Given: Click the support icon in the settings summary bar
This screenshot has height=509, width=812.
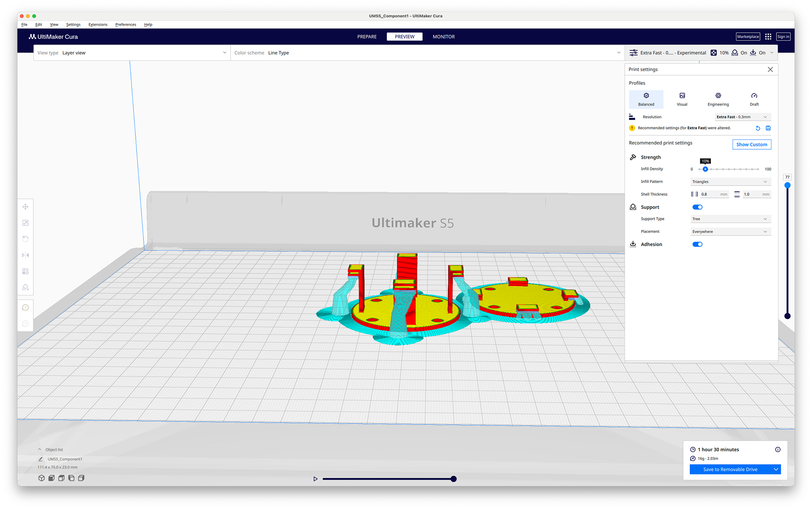Looking at the screenshot, I should 735,53.
